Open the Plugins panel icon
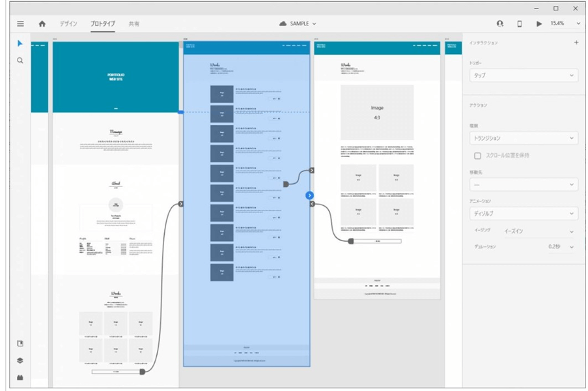This screenshot has height=391, width=588. click(x=20, y=377)
